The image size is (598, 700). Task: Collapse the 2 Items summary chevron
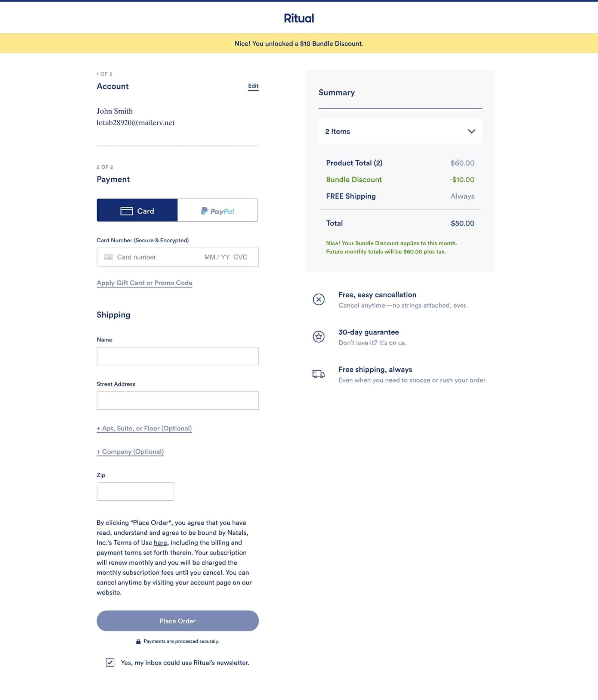coord(472,131)
